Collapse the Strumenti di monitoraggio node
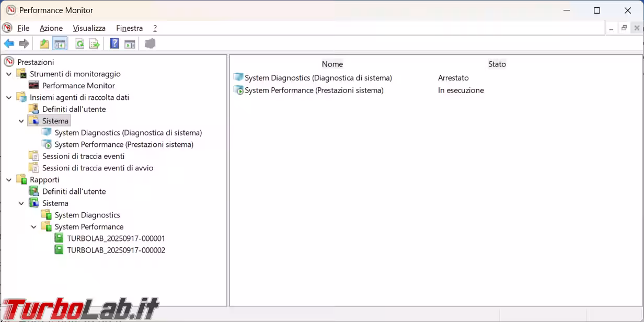 (x=9, y=74)
